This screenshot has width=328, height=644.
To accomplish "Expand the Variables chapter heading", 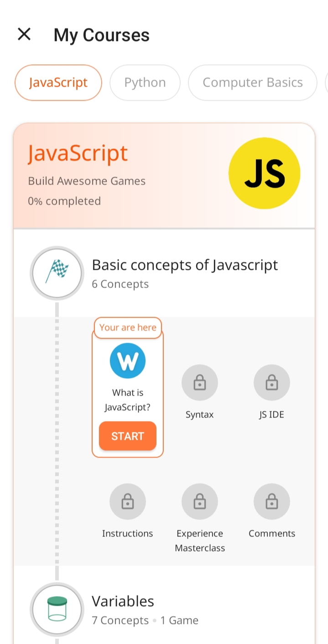I will (x=123, y=601).
